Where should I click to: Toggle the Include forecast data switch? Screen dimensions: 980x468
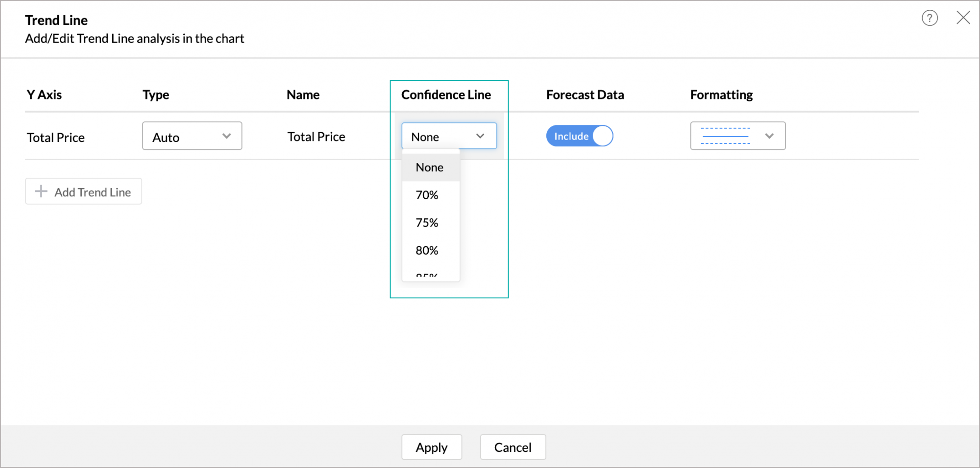coord(580,136)
